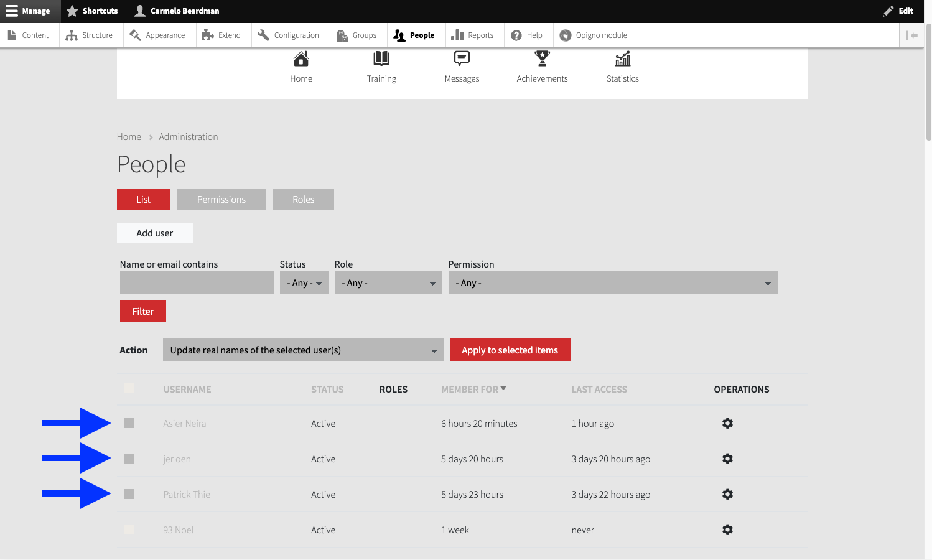932x560 pixels.
Task: Sort table by Status column
Action: [x=327, y=390]
